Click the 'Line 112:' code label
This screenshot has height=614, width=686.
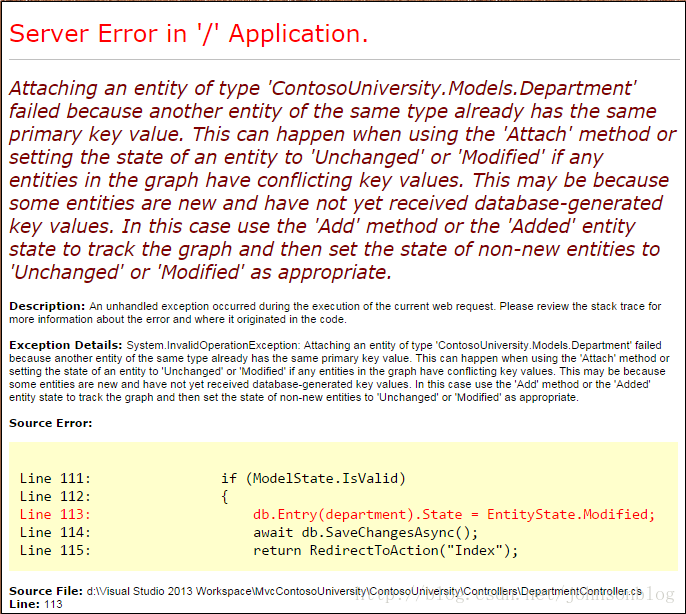tap(55, 496)
